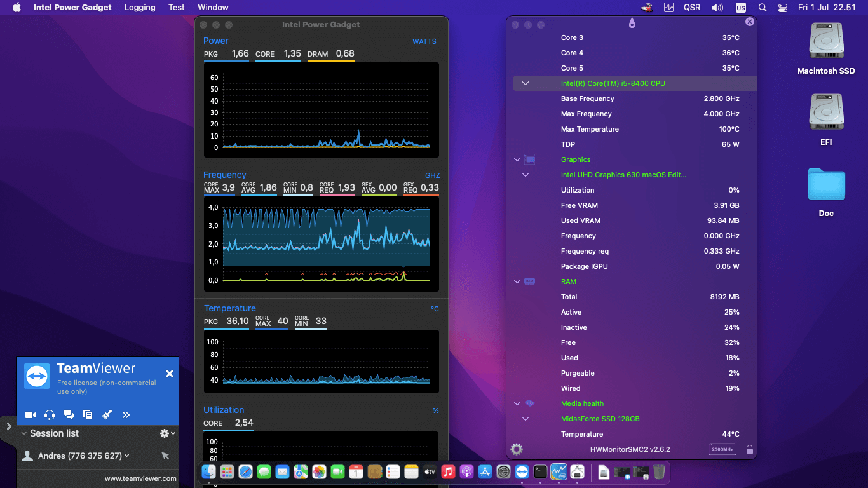This screenshot has height=488, width=868.
Task: Open Control Center in menu bar
Action: [783, 8]
